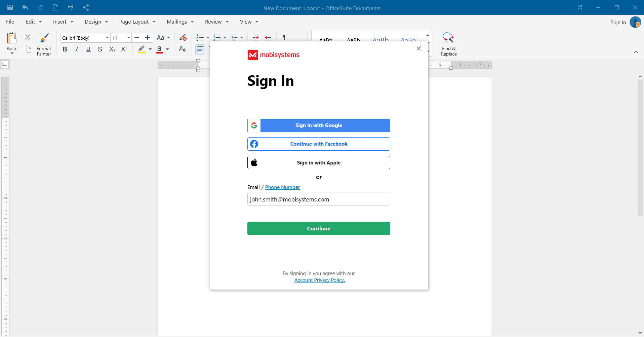
Task: Toggle Subscript formatting
Action: 112,49
